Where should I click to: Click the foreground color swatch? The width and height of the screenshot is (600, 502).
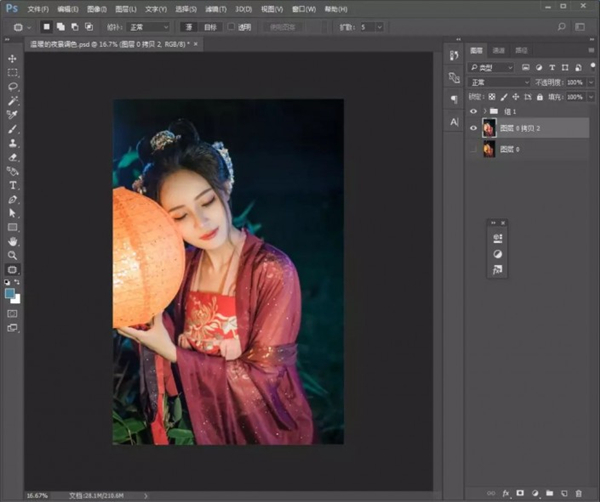click(x=10, y=293)
